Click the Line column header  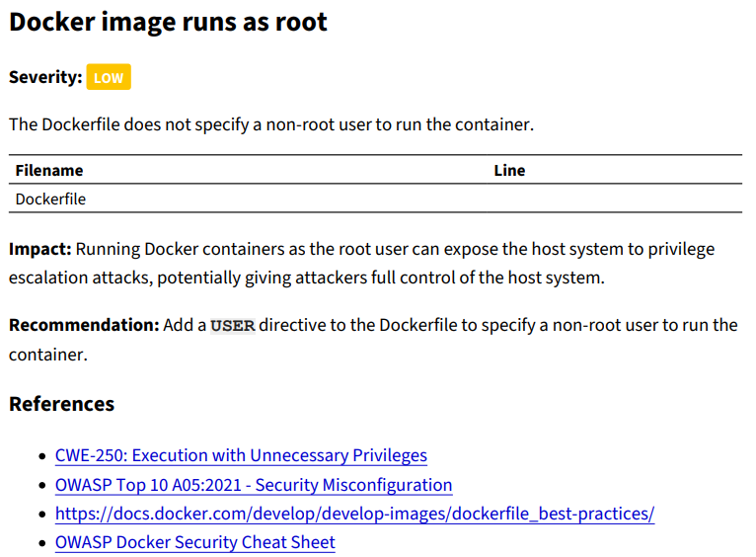[509, 170]
